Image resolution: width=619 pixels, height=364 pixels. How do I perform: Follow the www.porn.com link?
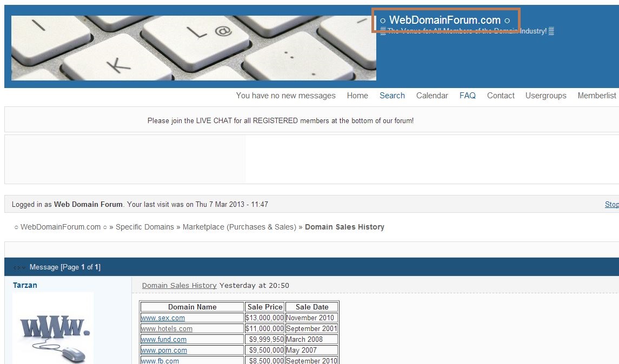164,350
